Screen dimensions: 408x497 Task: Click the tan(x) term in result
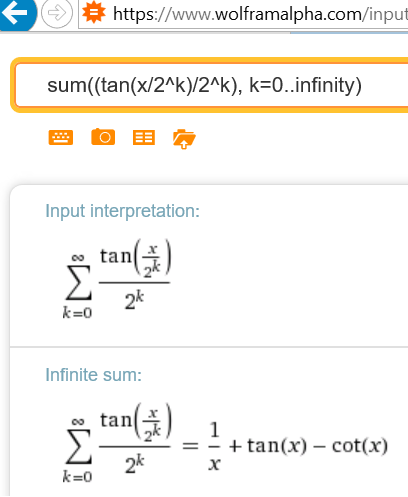click(x=277, y=446)
